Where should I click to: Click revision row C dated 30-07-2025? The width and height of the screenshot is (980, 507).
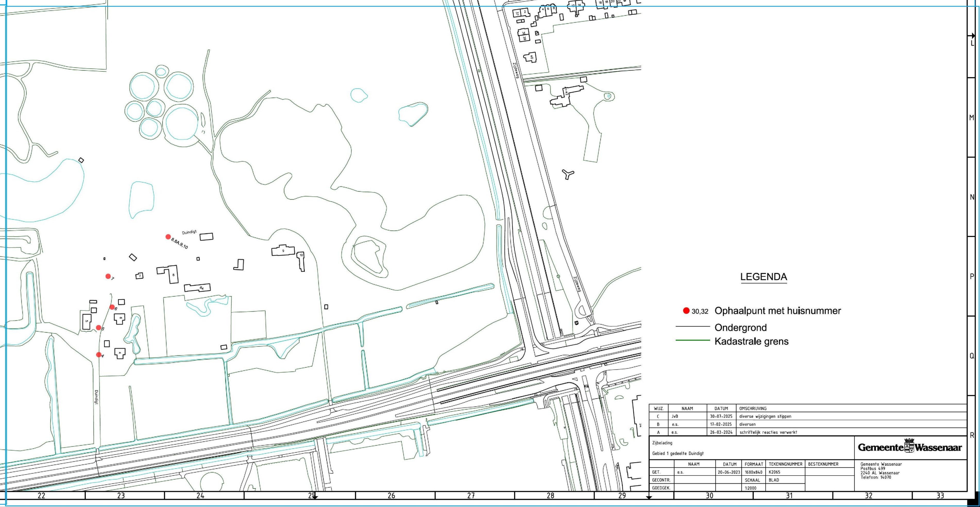tap(721, 417)
